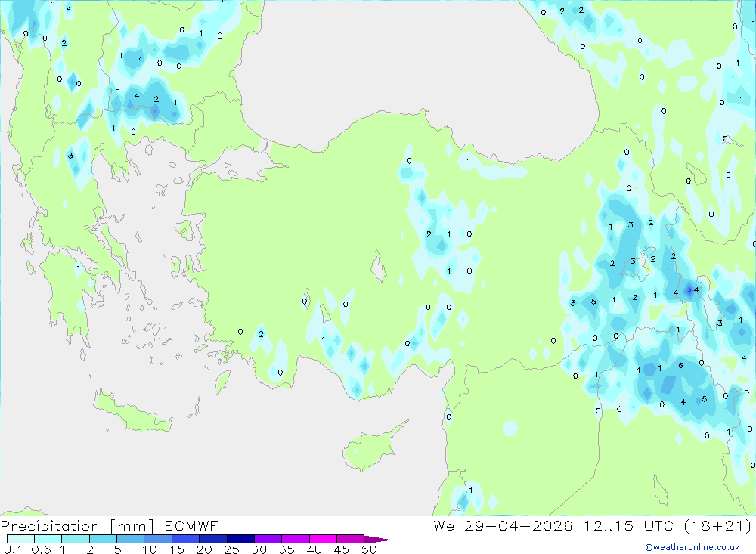
Task: Pick the 10 to 15 mm legend swatch
Action: (158, 539)
